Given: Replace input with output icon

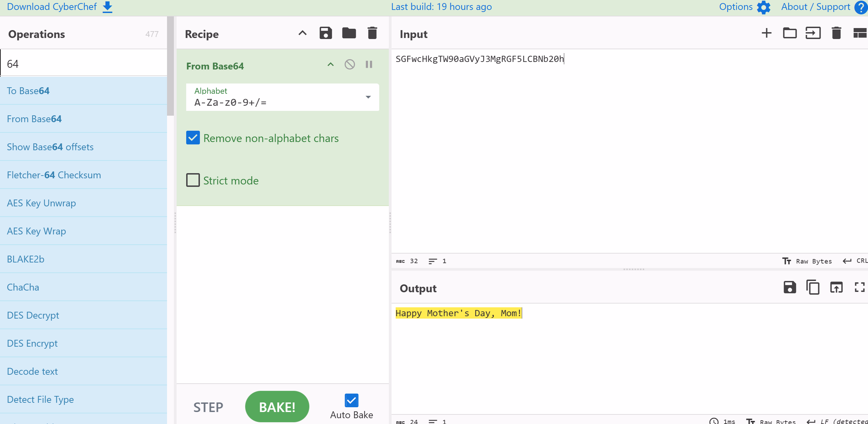Looking at the screenshot, I should click(x=837, y=287).
